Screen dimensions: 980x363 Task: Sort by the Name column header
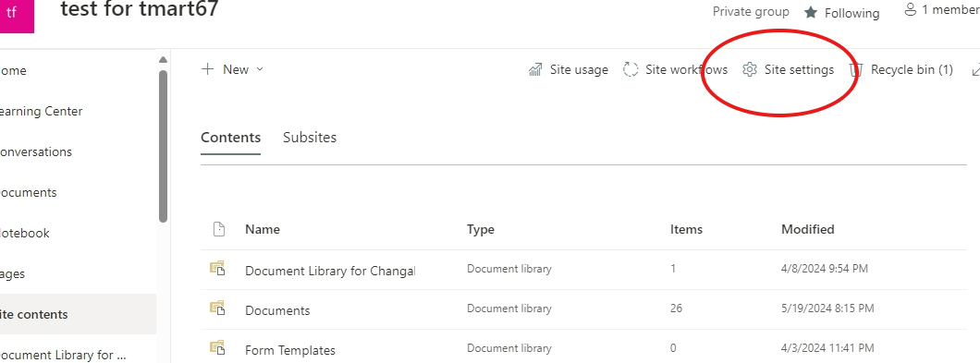point(263,229)
